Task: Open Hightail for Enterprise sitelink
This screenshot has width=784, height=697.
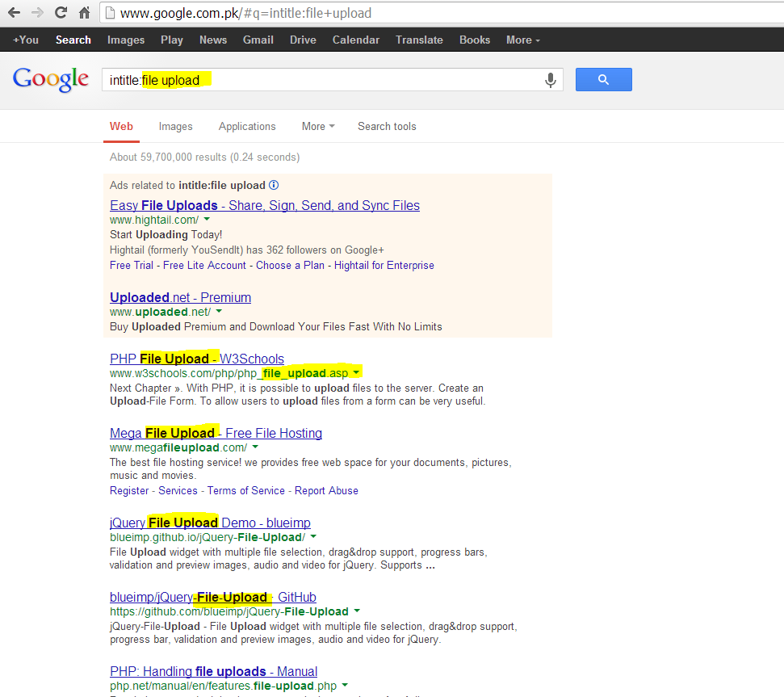Action: [384, 266]
